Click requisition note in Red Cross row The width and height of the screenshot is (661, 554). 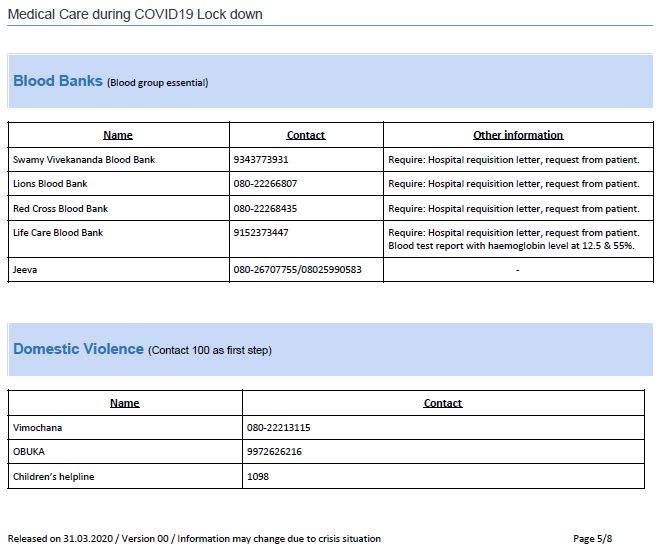514,209
